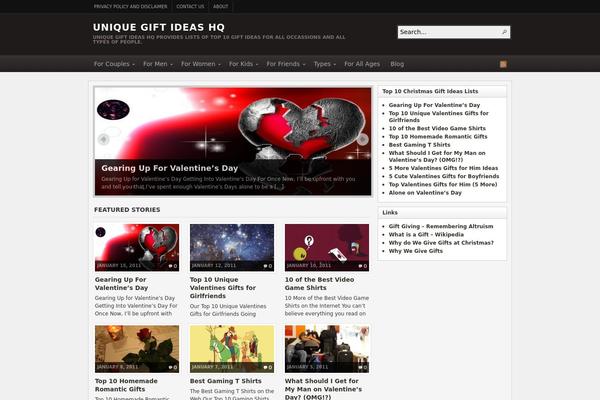The height and width of the screenshot is (400, 600).
Task: Open sidebar link Top Valentines Gifts for Him (5 More)
Action: coord(443,184)
